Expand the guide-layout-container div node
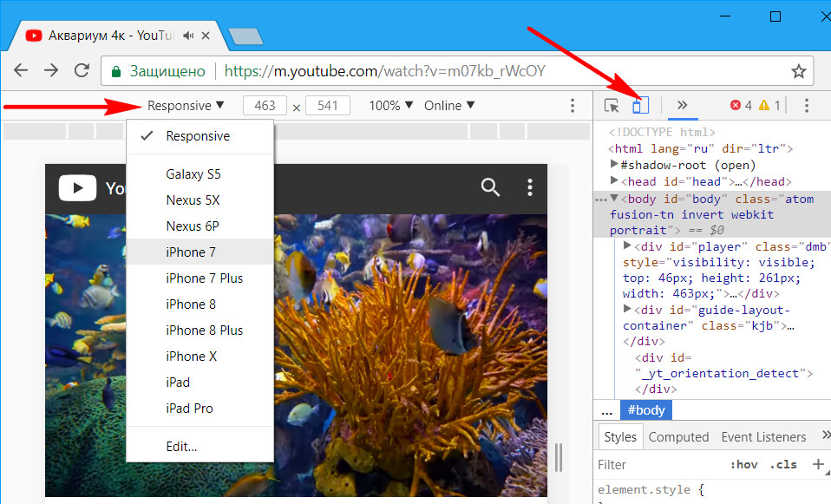The height and width of the screenshot is (504, 831). (x=627, y=309)
